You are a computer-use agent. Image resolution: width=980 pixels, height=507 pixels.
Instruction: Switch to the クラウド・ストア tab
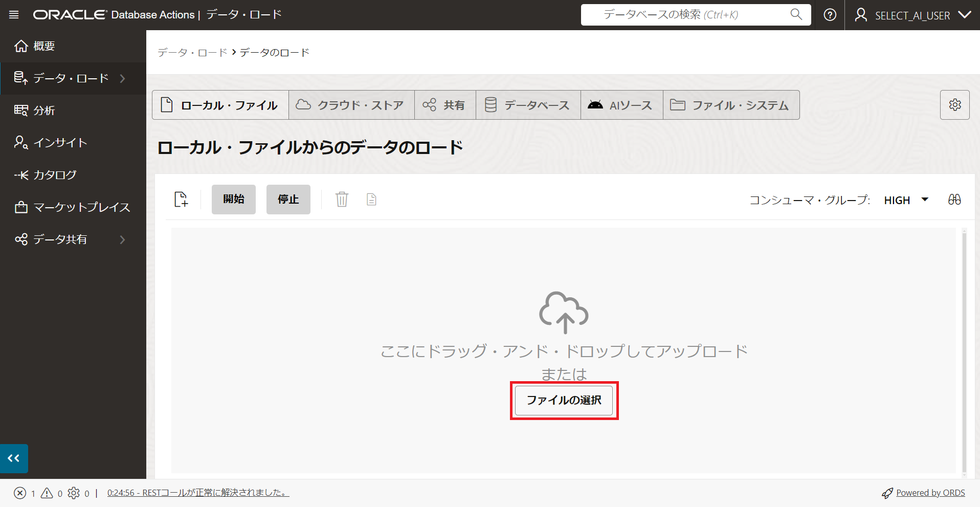[x=351, y=105]
